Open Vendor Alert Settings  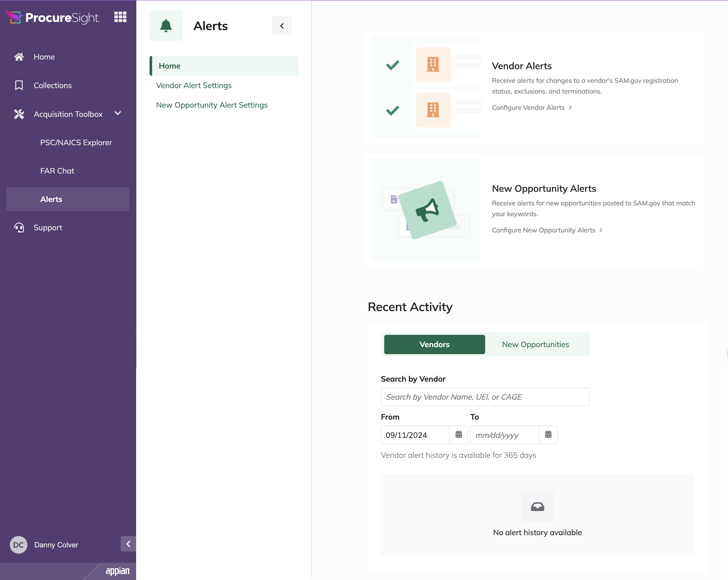click(194, 85)
